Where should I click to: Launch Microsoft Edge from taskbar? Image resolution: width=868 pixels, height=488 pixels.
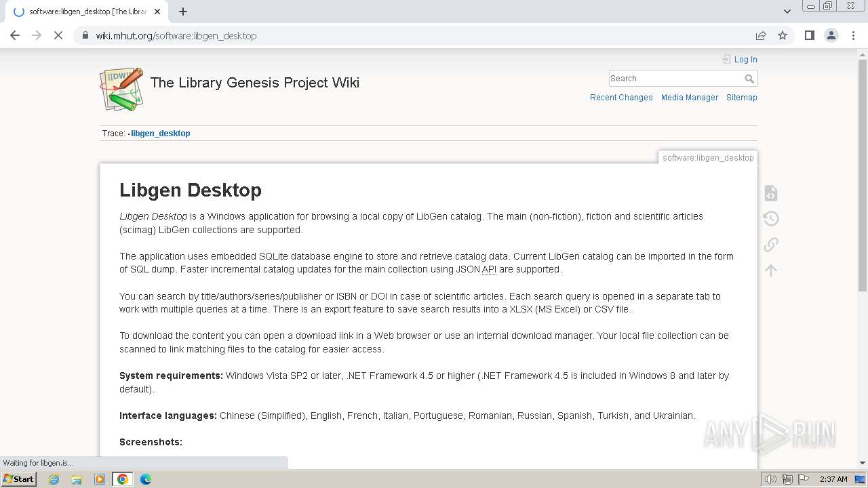[x=146, y=479]
